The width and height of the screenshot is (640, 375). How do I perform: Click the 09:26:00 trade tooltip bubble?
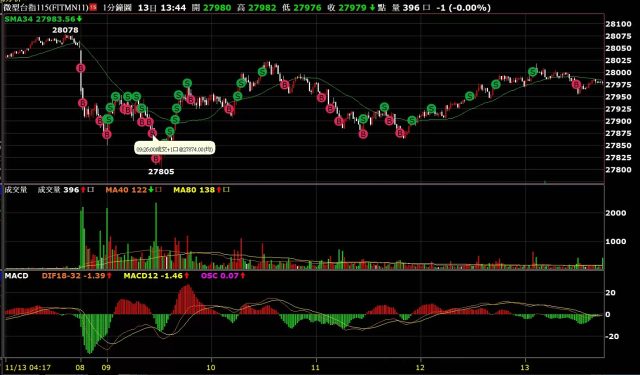(174, 148)
